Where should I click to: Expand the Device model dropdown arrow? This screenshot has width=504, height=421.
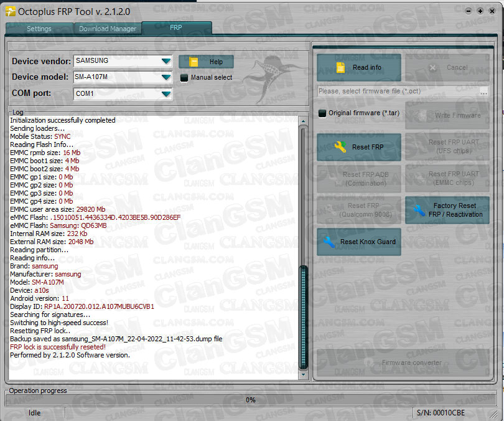pos(166,77)
